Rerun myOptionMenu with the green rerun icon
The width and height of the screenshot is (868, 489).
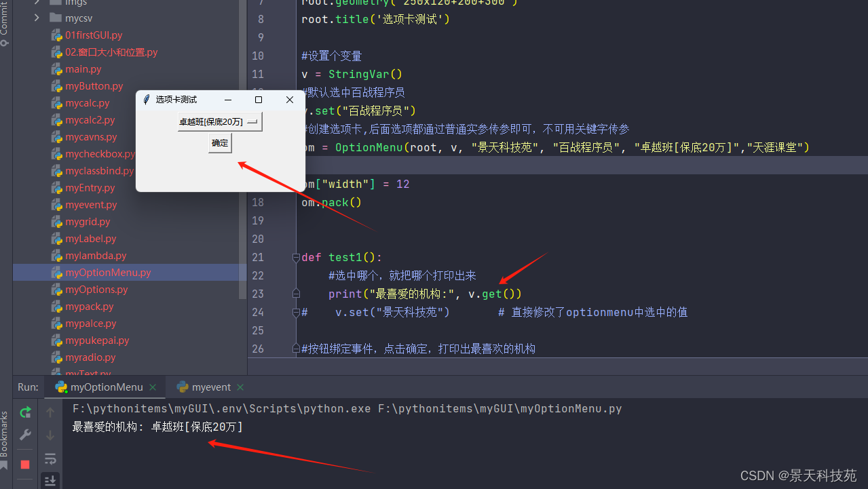[x=25, y=412]
